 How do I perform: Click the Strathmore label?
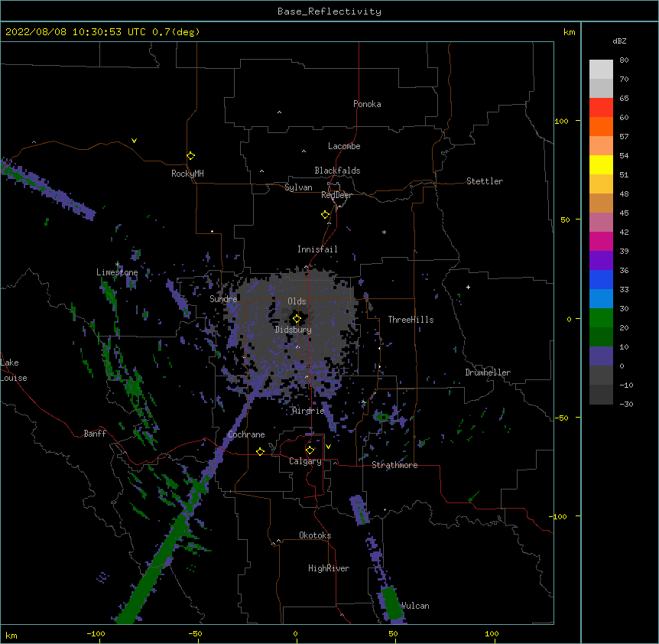[x=394, y=465]
